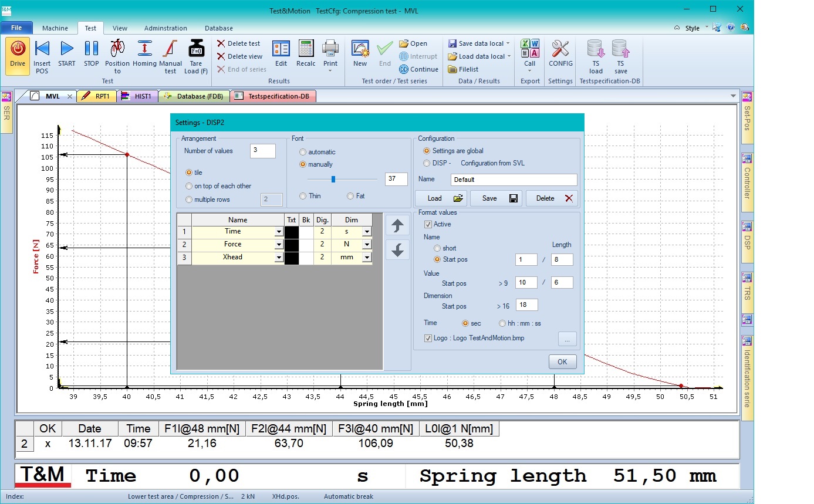Open the Position to tool

click(117, 56)
